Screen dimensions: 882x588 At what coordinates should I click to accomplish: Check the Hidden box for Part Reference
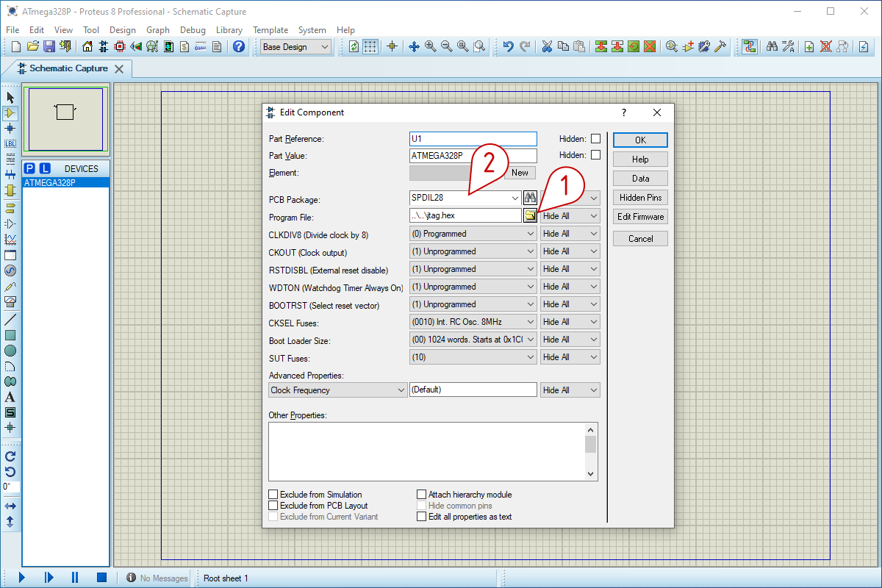pyautogui.click(x=595, y=138)
